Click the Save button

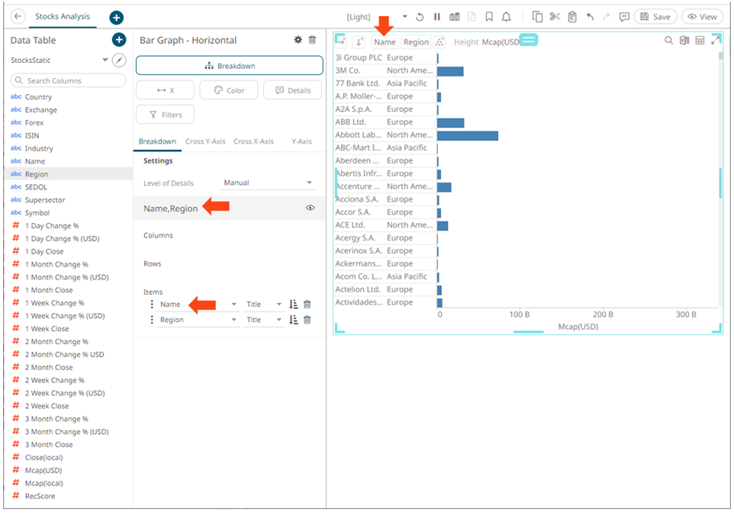[655, 17]
